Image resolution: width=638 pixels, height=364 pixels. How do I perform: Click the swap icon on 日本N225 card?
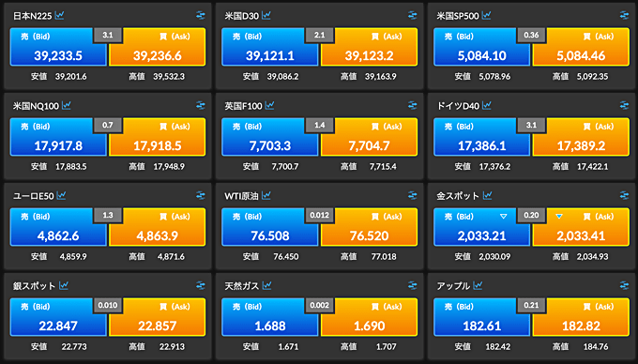click(201, 15)
